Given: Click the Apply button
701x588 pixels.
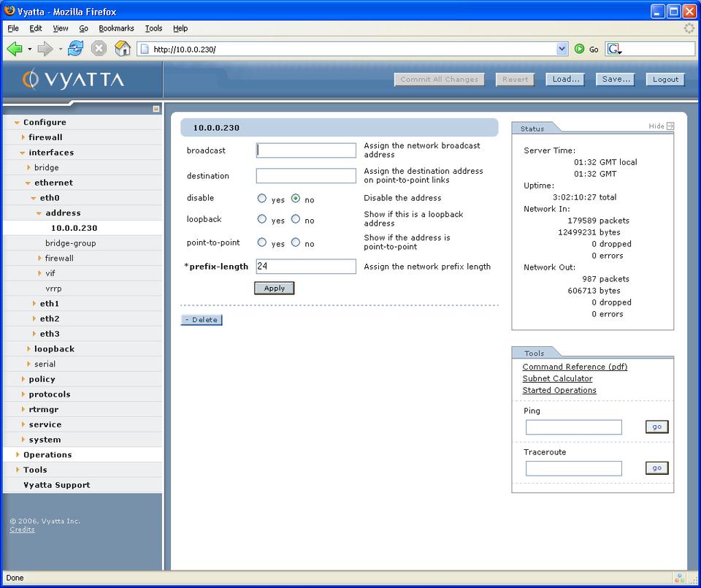Looking at the screenshot, I should [x=275, y=289].
